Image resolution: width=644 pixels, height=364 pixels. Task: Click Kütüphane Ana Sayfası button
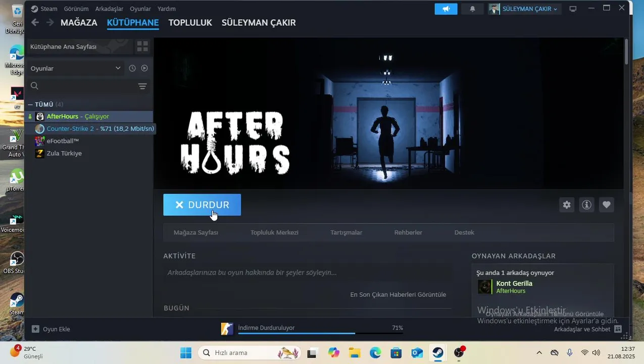[x=81, y=47]
